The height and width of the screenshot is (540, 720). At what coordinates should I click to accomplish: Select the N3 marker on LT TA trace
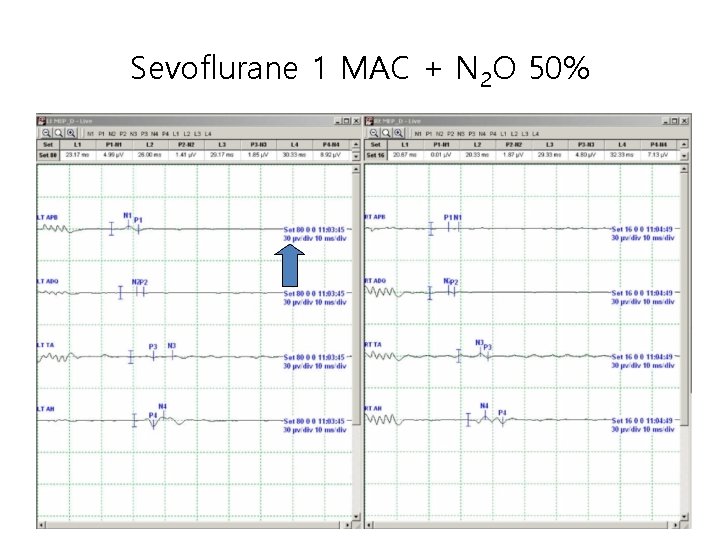[172, 346]
